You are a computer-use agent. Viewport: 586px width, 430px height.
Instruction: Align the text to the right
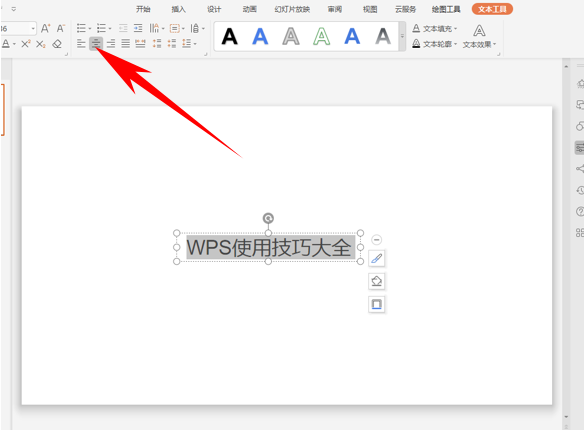click(111, 44)
